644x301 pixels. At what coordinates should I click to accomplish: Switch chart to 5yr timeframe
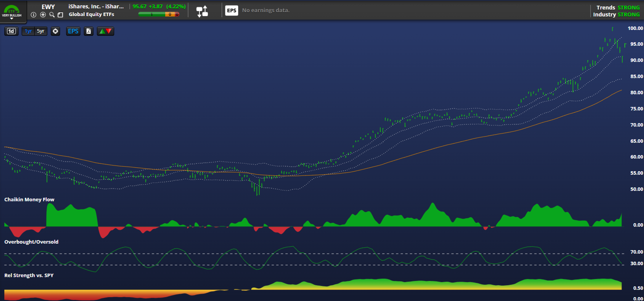pos(41,31)
